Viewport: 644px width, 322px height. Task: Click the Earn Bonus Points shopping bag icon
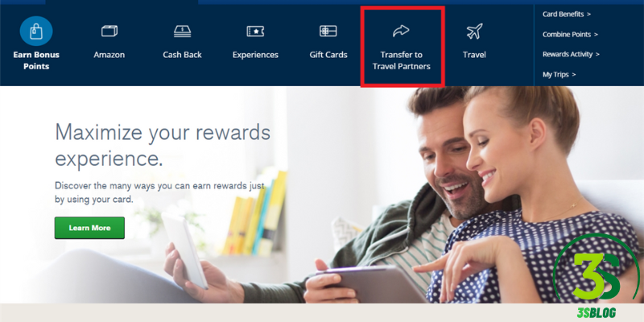(36, 31)
